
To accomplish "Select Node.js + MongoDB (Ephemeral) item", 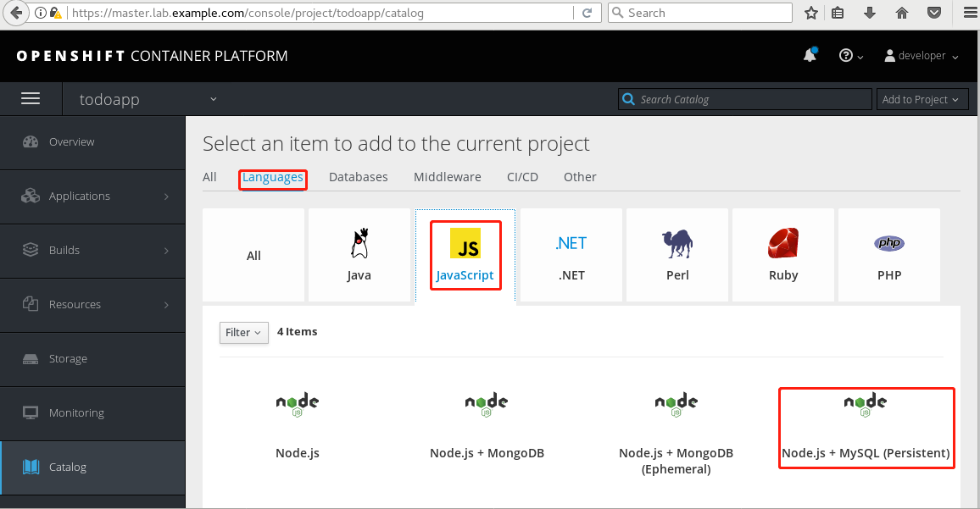I will point(677,434).
